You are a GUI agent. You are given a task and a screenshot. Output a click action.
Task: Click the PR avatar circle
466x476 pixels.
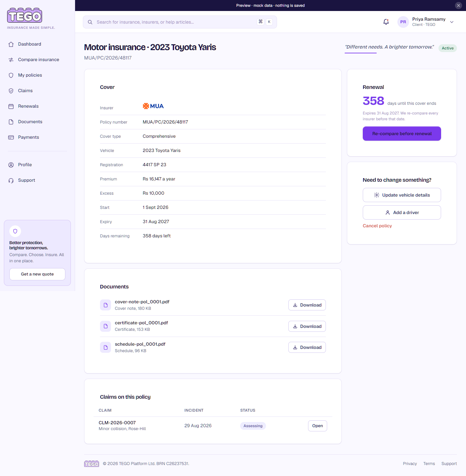tap(403, 22)
